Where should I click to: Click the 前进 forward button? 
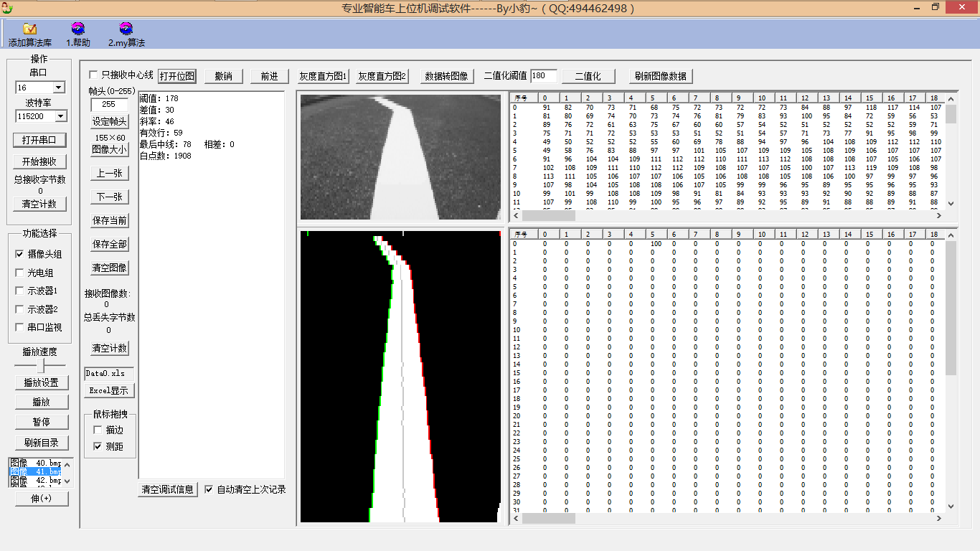(270, 76)
